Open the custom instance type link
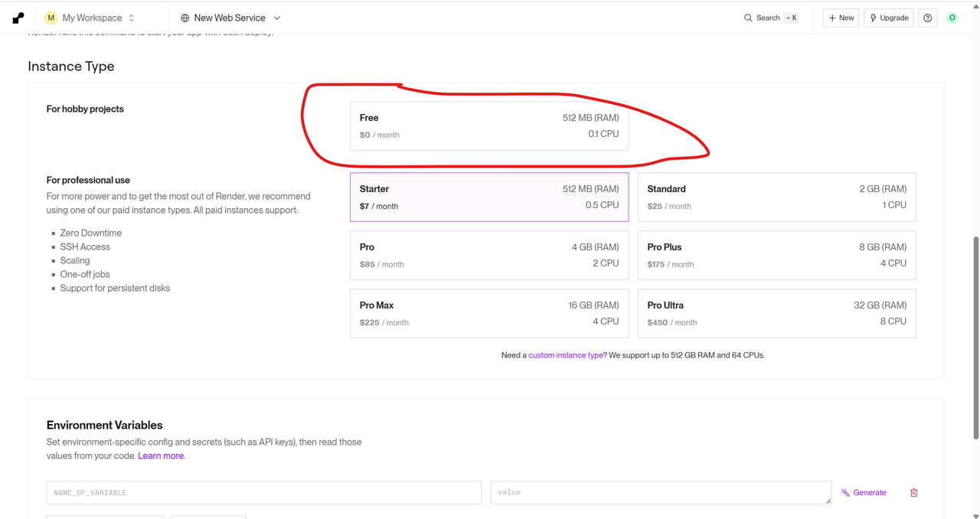Viewport: 980px width, 519px height. click(566, 355)
